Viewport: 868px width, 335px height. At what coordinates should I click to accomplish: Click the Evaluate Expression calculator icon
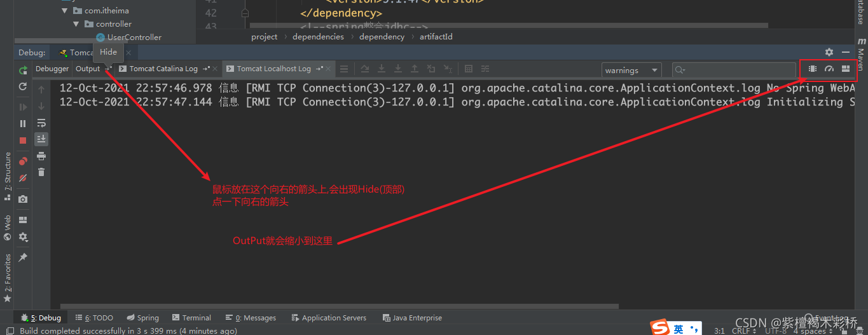click(x=469, y=69)
